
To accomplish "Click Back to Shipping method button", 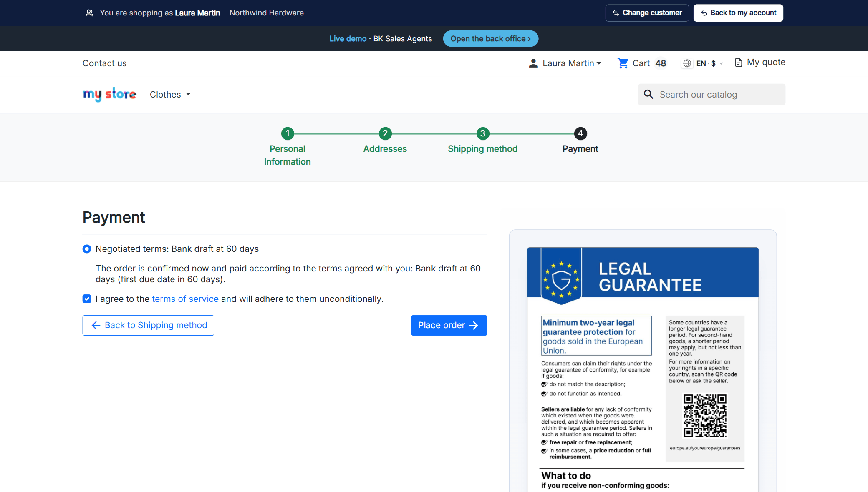I will point(149,325).
